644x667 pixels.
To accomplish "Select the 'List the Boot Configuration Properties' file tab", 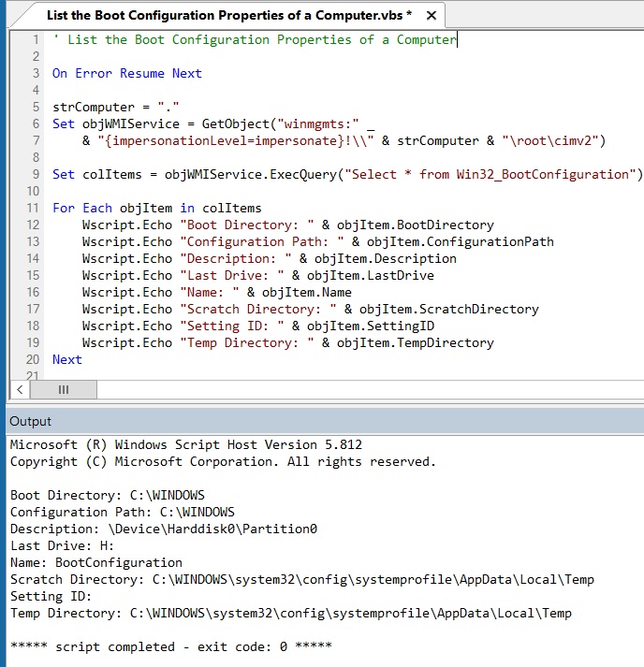I will point(229,16).
